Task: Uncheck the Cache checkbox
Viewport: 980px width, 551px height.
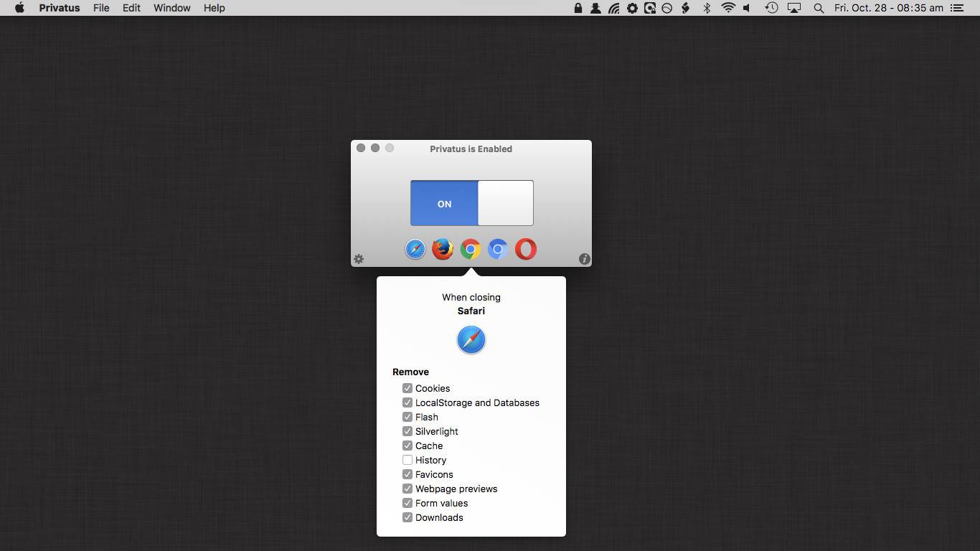Action: pos(407,446)
